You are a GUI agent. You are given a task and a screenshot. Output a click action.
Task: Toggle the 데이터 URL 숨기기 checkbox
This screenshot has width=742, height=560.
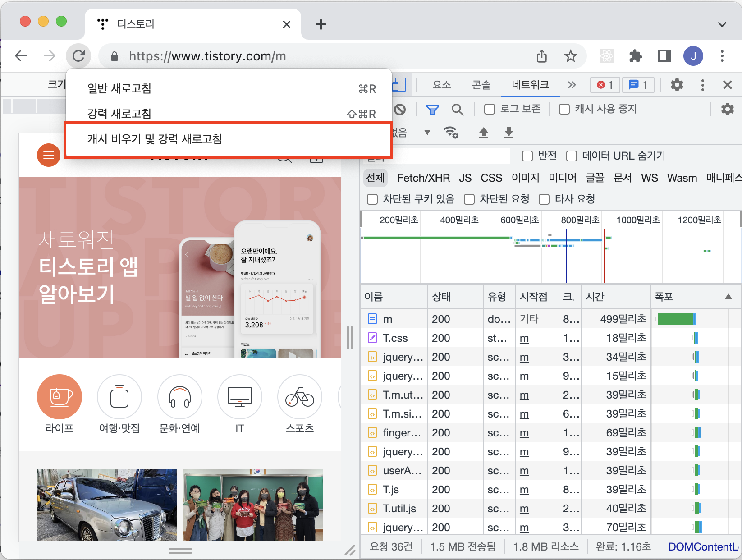click(x=571, y=156)
